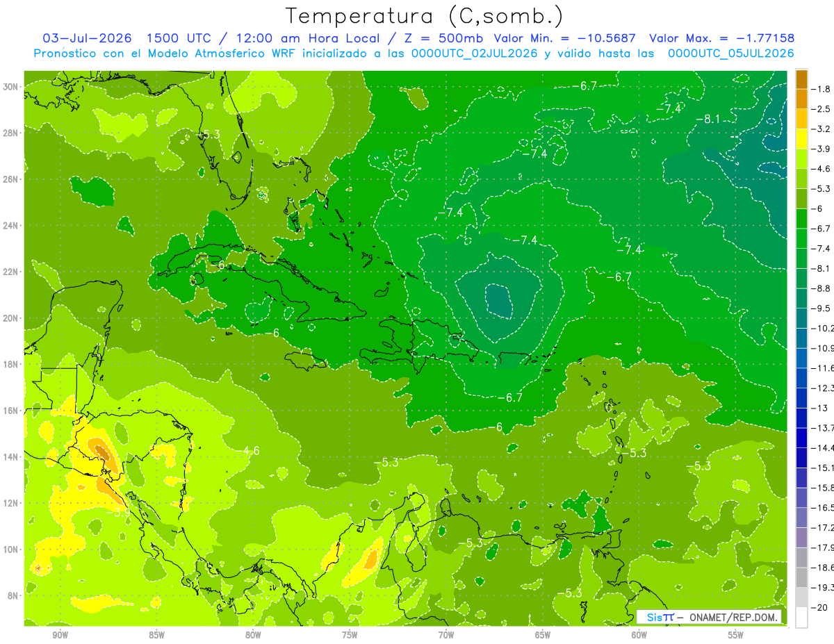Click the date '03-Jul-2026' in the header
This screenshot has width=834, height=644.
click(85, 38)
